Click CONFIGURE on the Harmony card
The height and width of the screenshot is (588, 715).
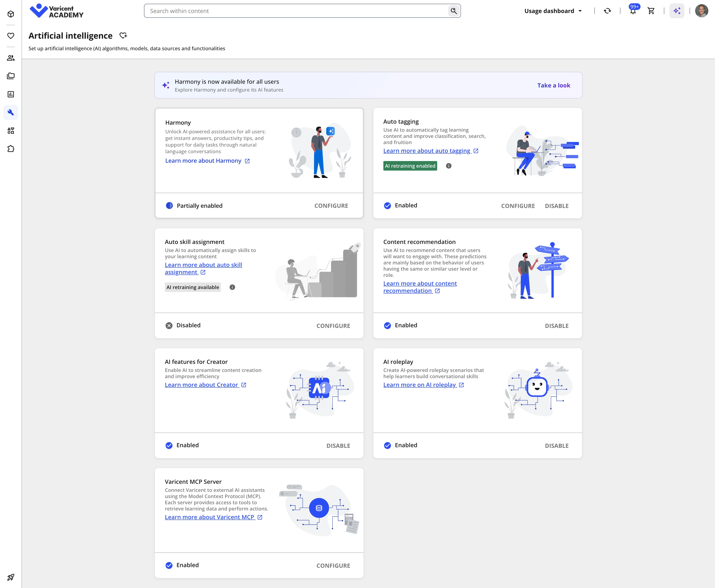(331, 206)
